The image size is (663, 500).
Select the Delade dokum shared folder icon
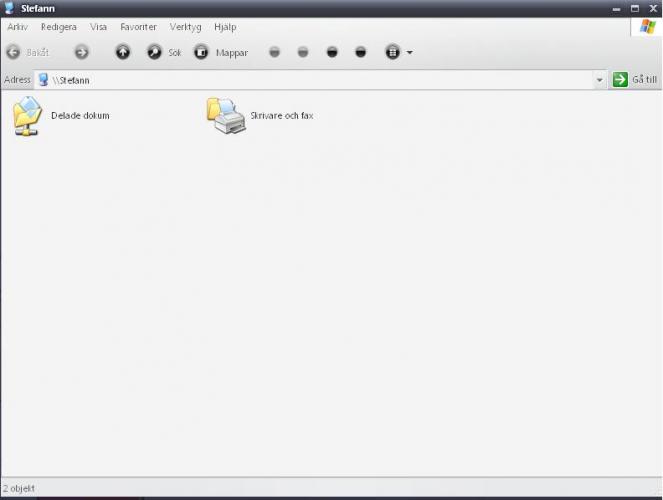pyautogui.click(x=27, y=116)
